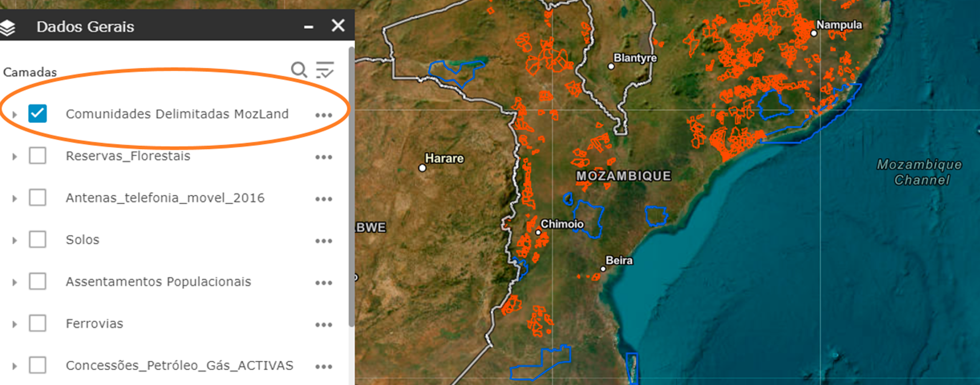980x385 pixels.
Task: Open the layer filter options icon
Action: point(325,70)
